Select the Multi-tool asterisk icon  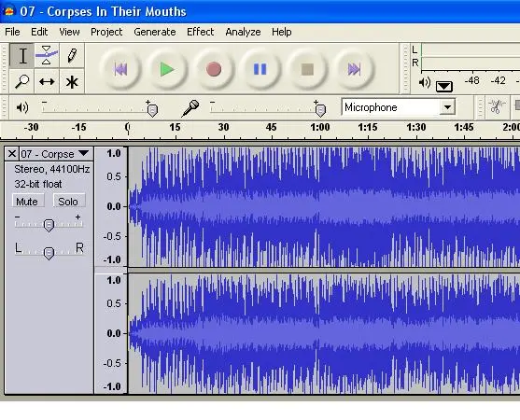coord(72,81)
